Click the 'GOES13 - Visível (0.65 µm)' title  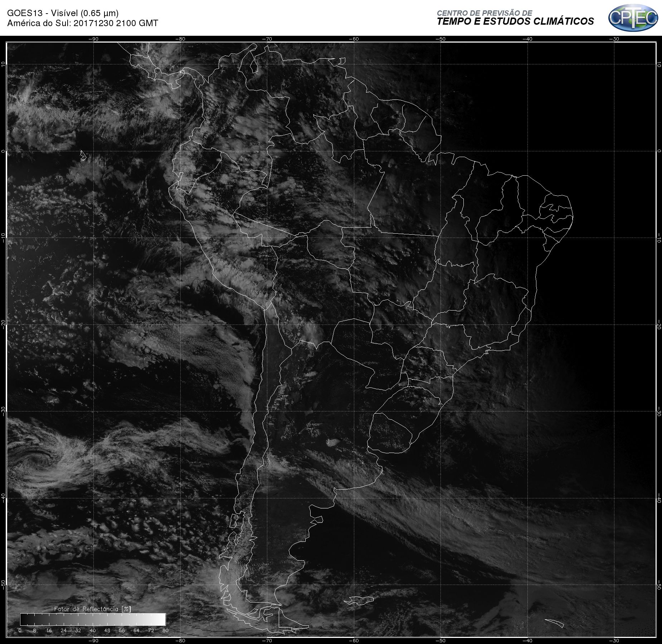[x=63, y=13]
